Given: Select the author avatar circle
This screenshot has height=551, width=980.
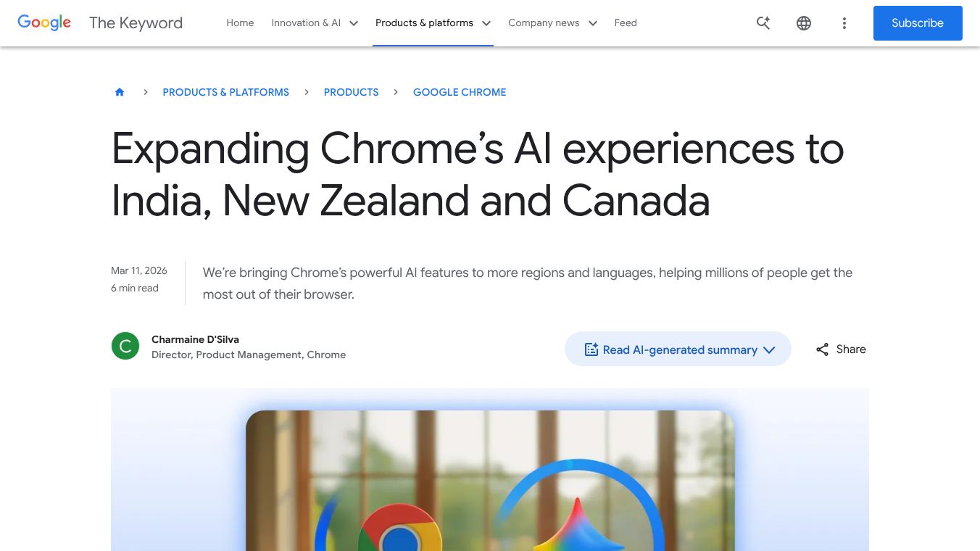Looking at the screenshot, I should (125, 346).
